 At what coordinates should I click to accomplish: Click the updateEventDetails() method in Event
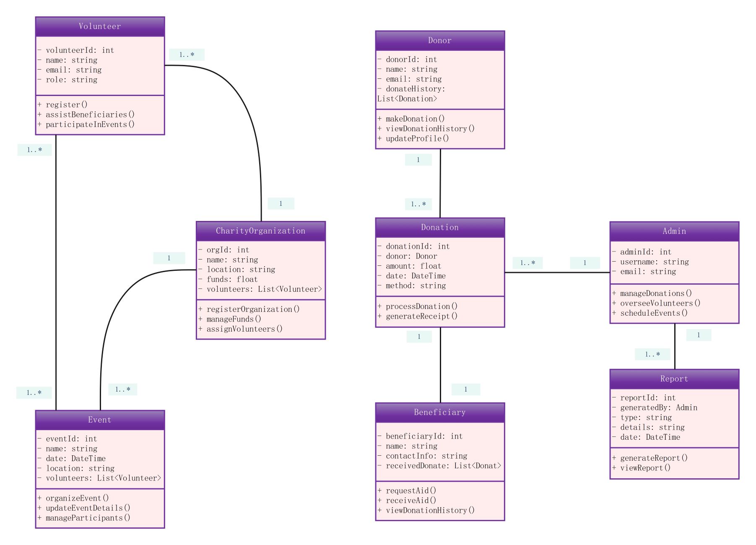coord(88,508)
